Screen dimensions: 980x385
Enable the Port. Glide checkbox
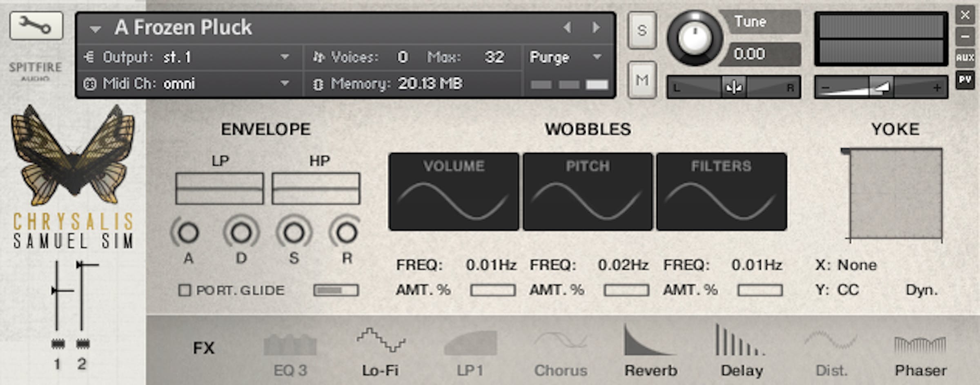185,290
